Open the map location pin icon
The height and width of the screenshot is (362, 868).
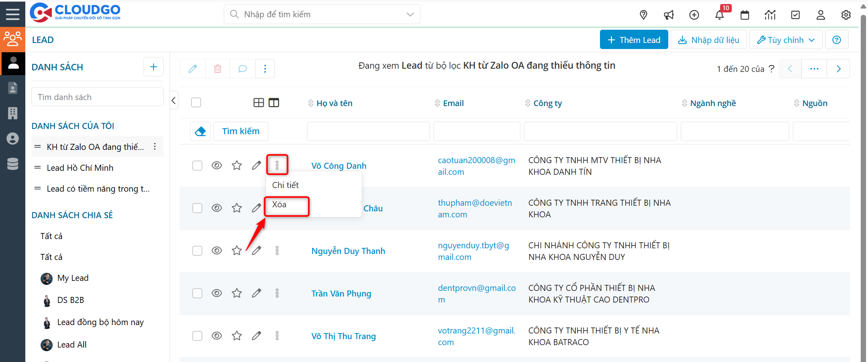click(x=643, y=15)
